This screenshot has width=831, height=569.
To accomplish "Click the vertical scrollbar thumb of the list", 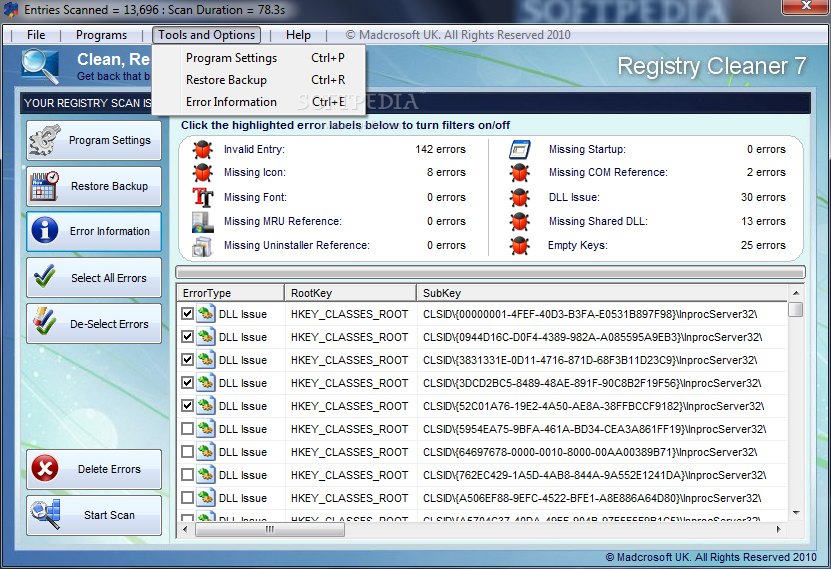I will click(x=795, y=309).
